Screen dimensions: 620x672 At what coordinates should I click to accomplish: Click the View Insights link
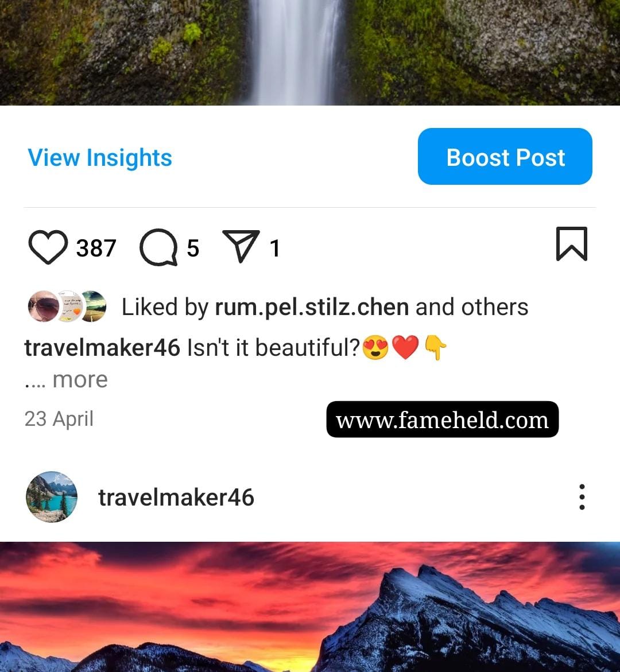click(x=100, y=157)
